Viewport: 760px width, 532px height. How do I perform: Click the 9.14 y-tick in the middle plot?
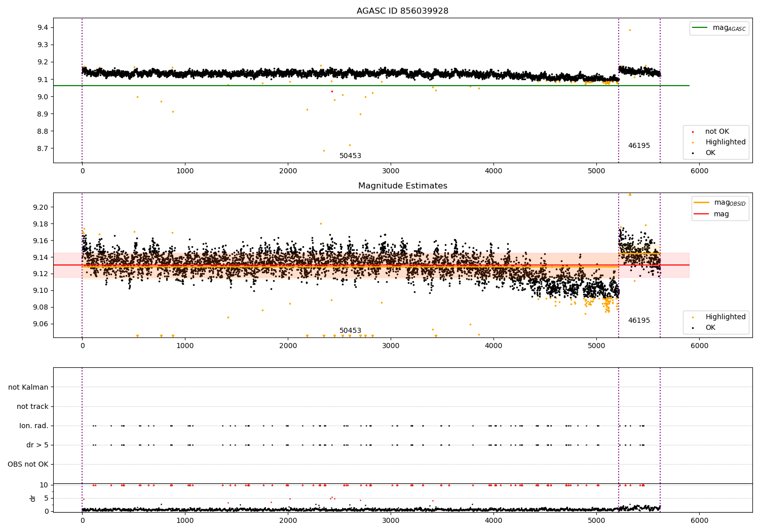(x=41, y=257)
